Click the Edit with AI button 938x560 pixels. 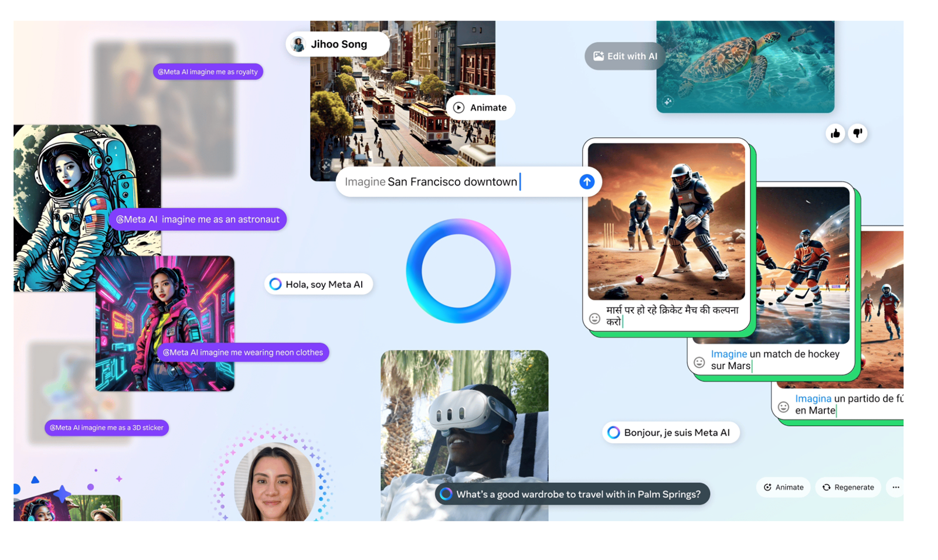pyautogui.click(x=625, y=56)
